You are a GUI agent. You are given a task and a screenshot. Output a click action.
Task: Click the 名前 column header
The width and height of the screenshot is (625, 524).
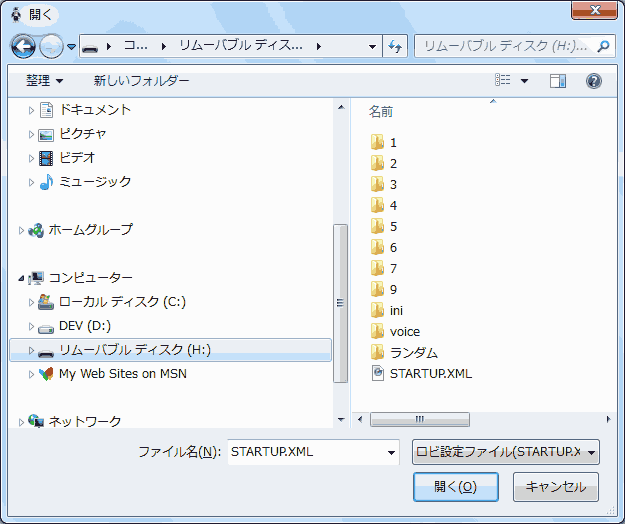381,112
